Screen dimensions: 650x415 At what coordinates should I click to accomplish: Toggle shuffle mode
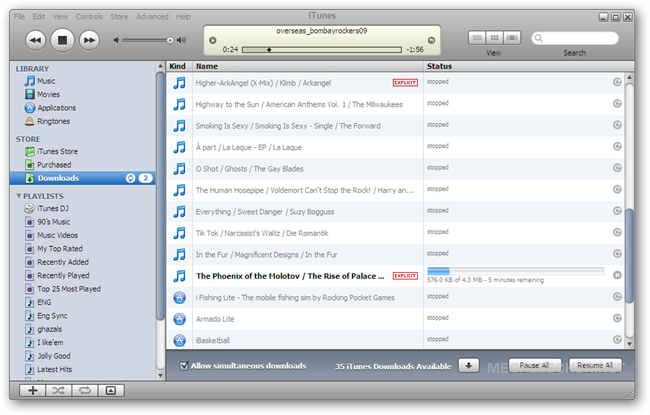point(58,391)
